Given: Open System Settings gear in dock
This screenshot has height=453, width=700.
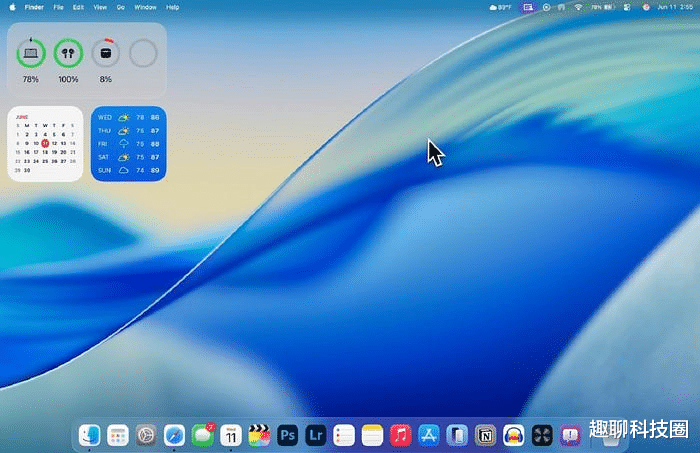Looking at the screenshot, I should tap(147, 435).
